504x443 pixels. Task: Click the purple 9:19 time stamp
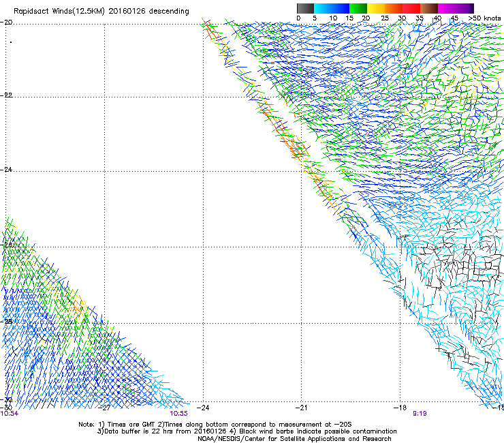[420, 414]
